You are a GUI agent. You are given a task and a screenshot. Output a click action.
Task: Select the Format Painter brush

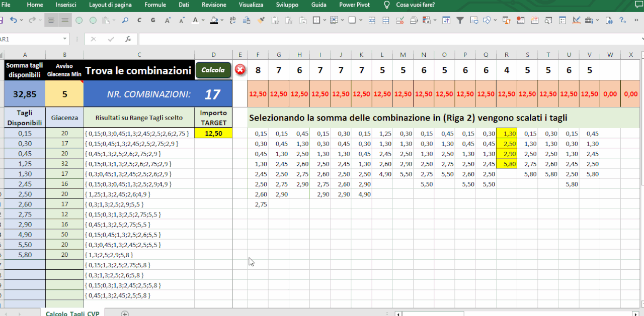coord(261,20)
